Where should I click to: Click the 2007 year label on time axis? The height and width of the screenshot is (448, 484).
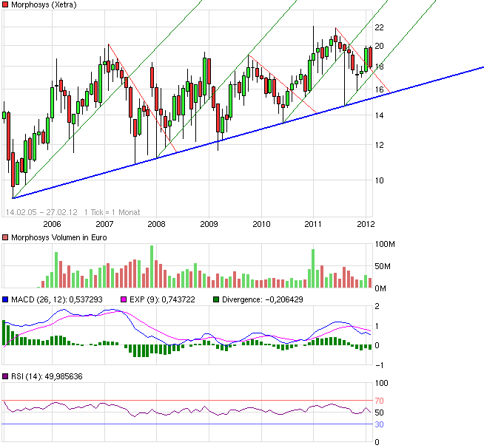pyautogui.click(x=104, y=224)
